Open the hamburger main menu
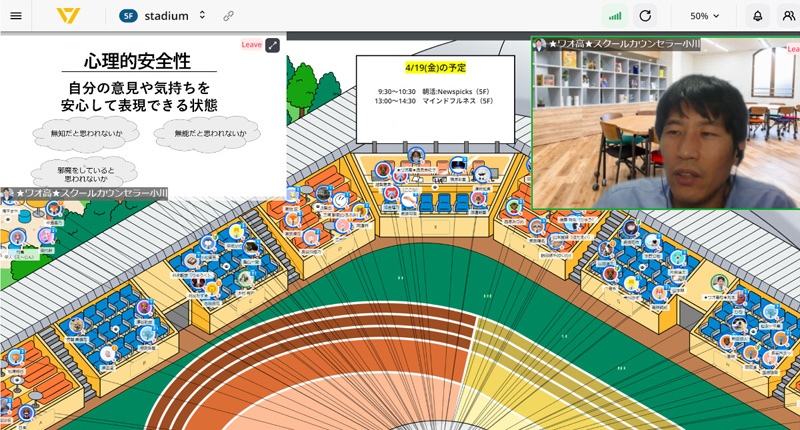This screenshot has width=800, height=430. coord(15,16)
